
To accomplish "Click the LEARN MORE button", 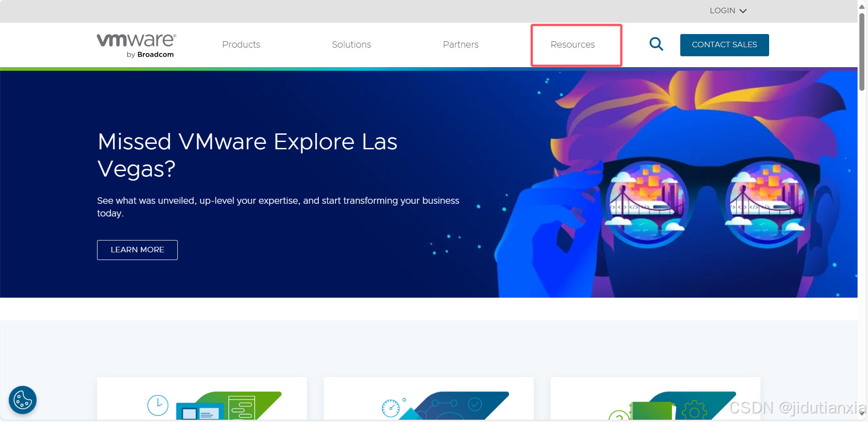I will 137,250.
